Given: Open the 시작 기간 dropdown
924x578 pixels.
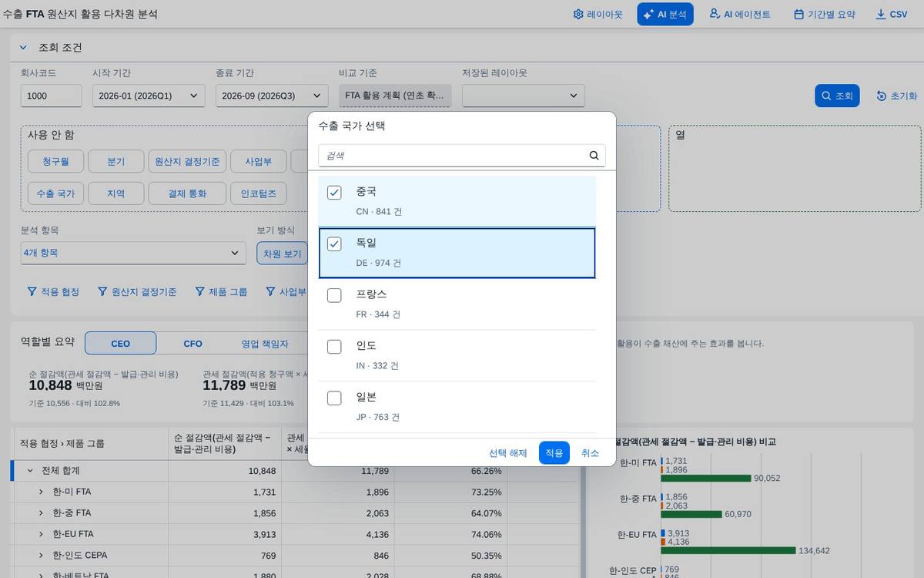Looking at the screenshot, I should [149, 96].
